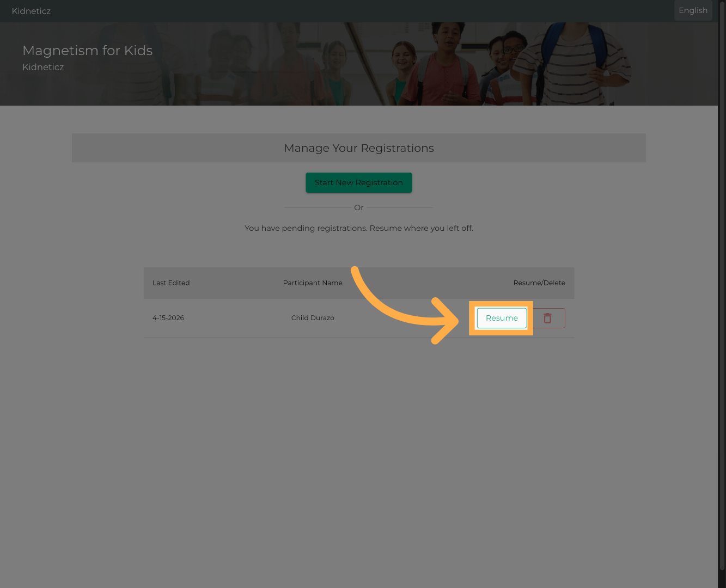Click the date 4-15-2026 in the table
The image size is (726, 588).
tap(168, 317)
